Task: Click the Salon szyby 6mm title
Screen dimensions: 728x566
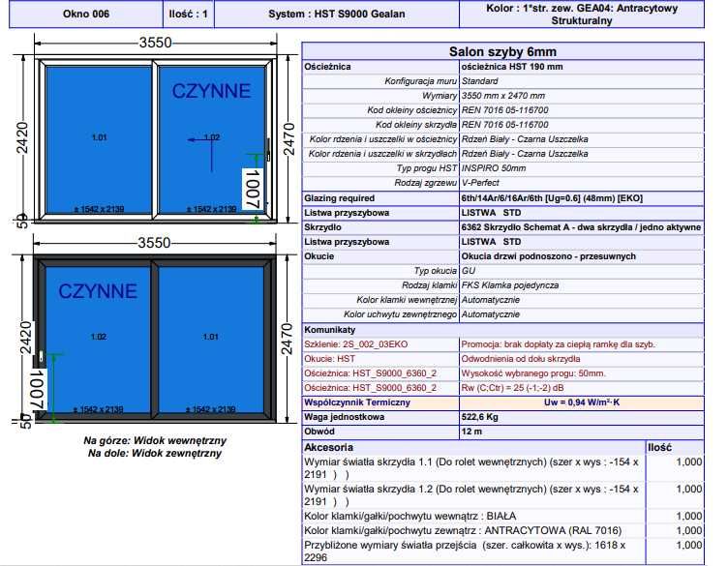Action: (502, 51)
